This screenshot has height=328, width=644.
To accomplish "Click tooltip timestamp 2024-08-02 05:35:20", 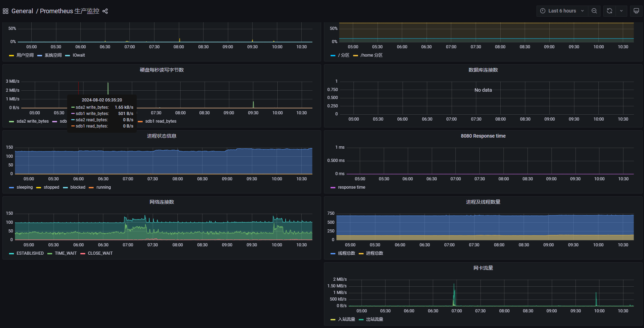I will click(x=102, y=100).
